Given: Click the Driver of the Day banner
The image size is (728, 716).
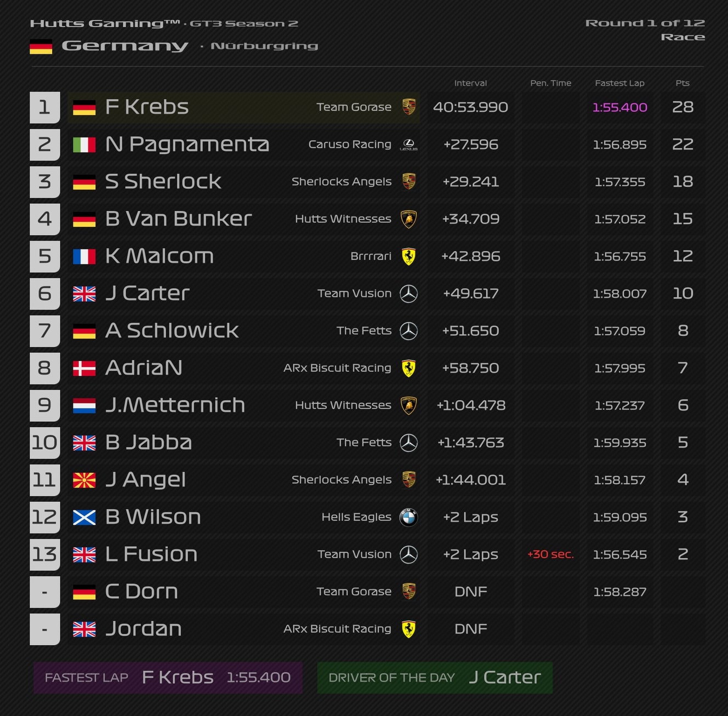Looking at the screenshot, I should (x=435, y=678).
